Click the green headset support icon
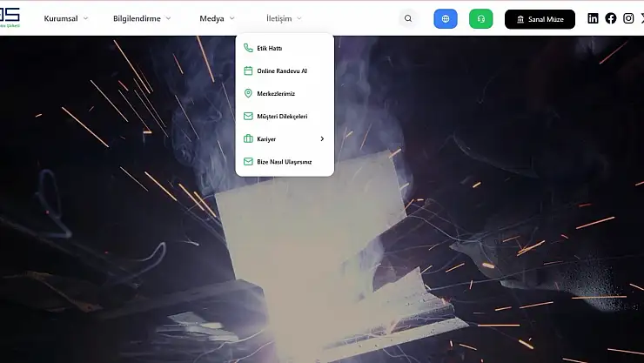Image resolution: width=644 pixels, height=363 pixels. tap(480, 18)
